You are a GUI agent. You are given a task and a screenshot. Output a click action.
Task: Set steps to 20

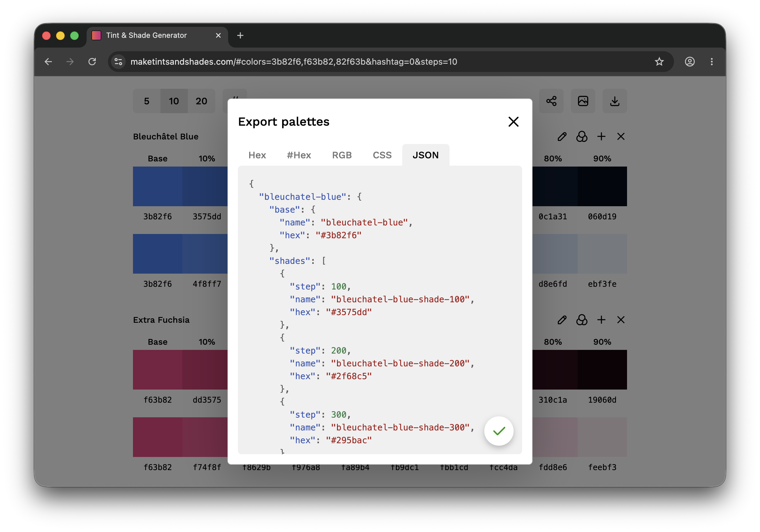coord(201,101)
